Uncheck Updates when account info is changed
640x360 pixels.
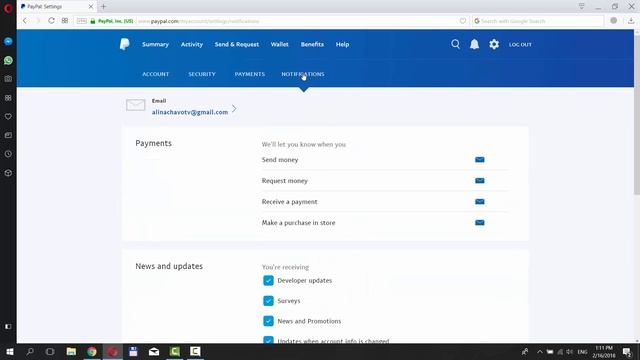pyautogui.click(x=268, y=340)
